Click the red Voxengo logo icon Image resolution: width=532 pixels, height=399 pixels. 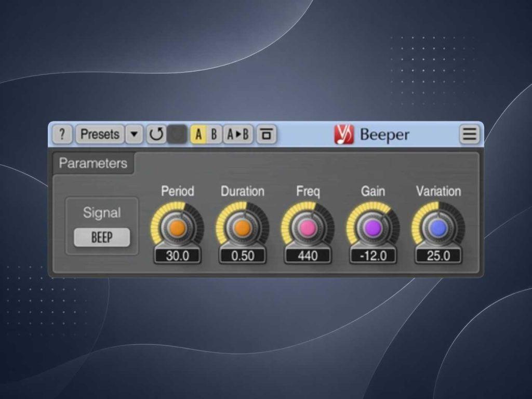click(344, 135)
